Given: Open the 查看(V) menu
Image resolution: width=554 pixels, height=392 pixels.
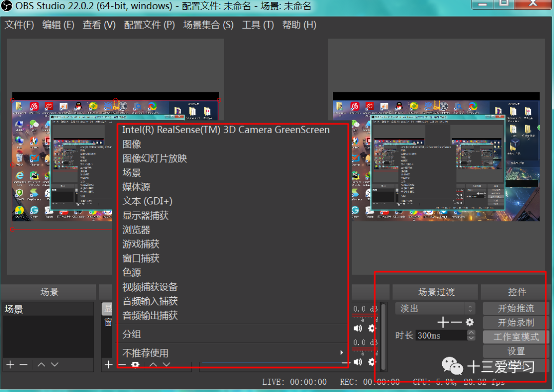Looking at the screenshot, I should (x=99, y=25).
